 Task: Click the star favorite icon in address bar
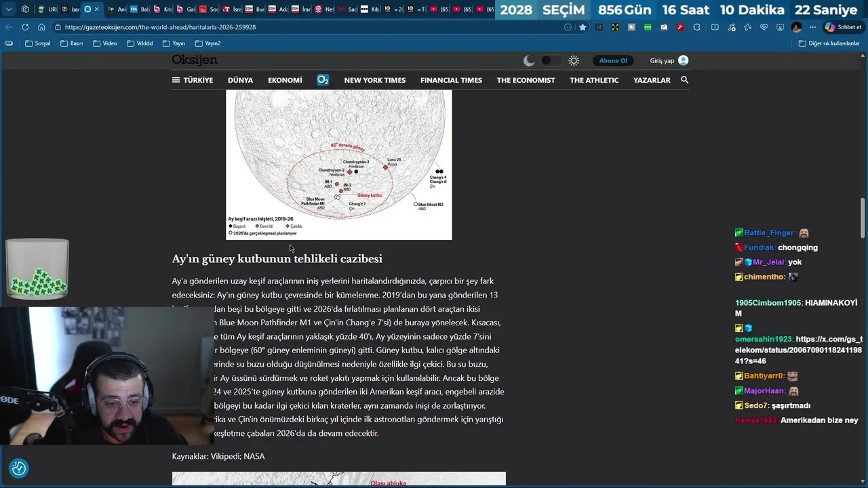pyautogui.click(x=583, y=27)
